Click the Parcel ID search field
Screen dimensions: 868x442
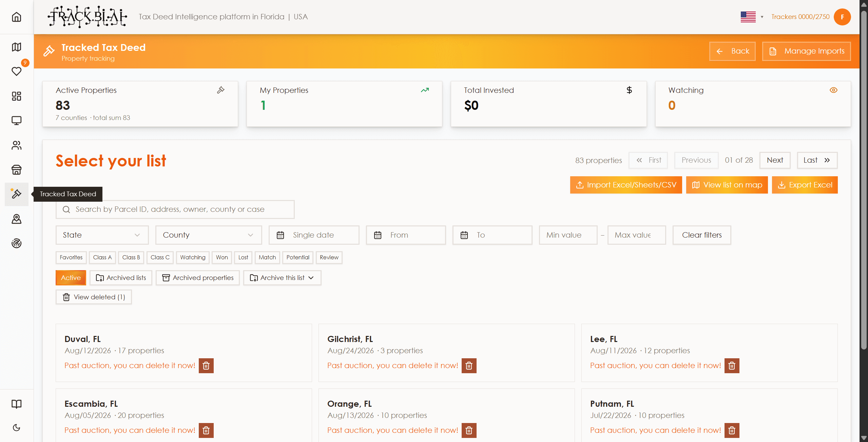coord(175,209)
